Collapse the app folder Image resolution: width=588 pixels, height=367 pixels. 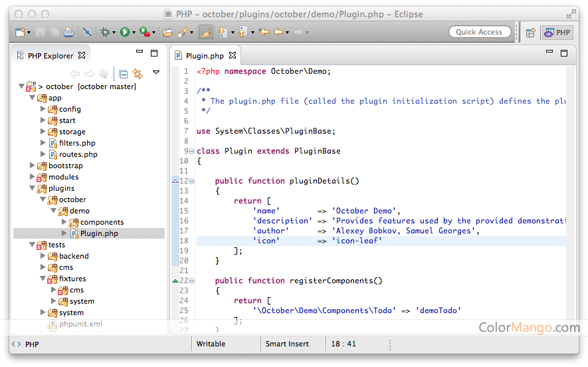33,98
